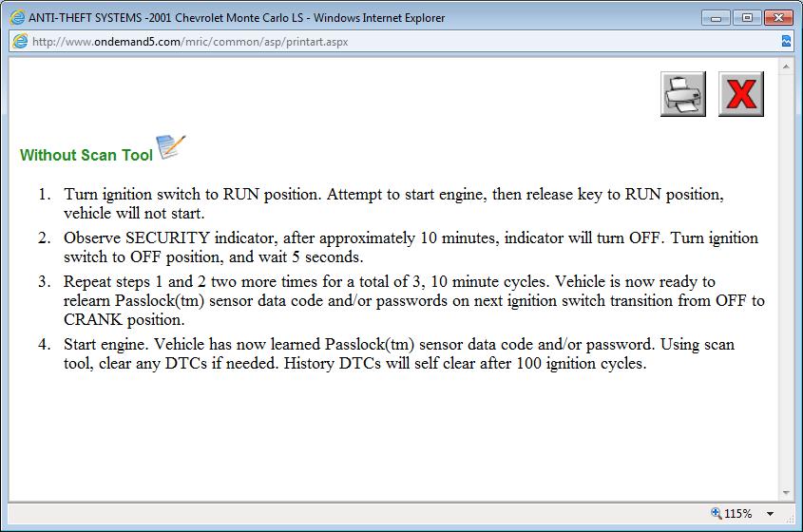Open the zoom level dropdown arrow

(x=770, y=514)
